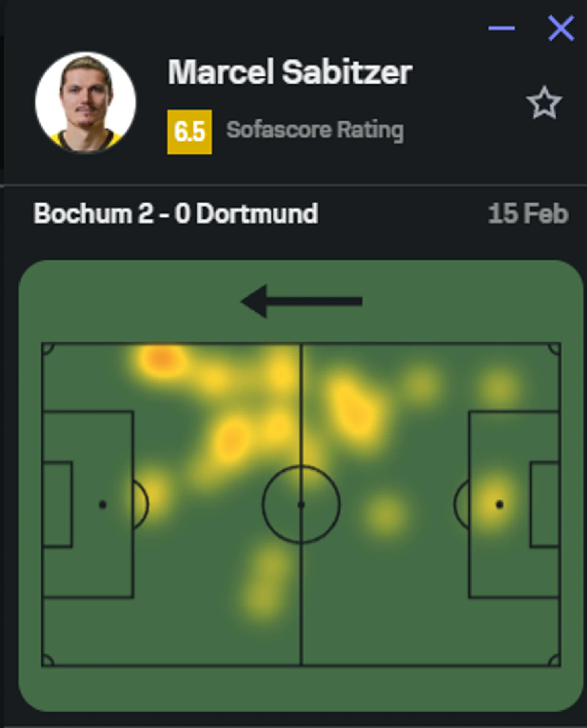Click inside the left six-yard box

(x=57, y=504)
